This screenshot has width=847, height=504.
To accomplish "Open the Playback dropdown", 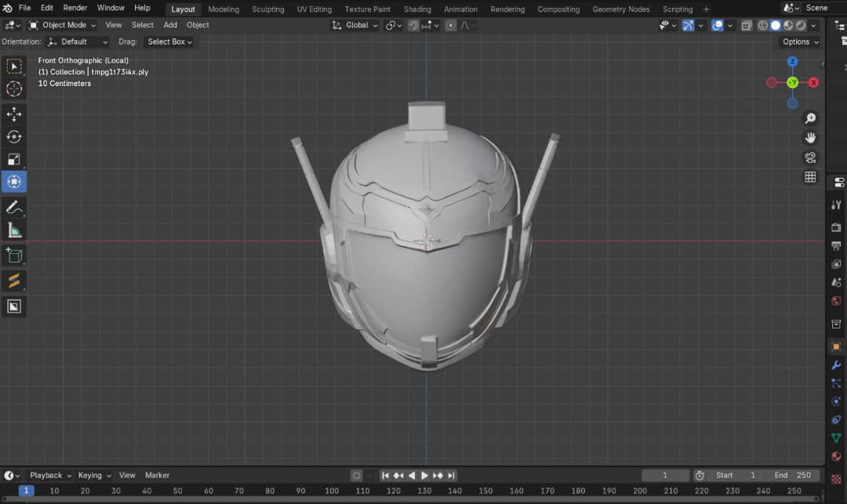I will (50, 476).
